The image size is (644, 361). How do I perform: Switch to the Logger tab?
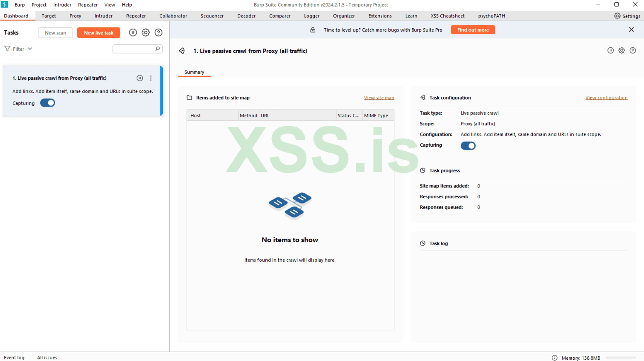click(312, 16)
